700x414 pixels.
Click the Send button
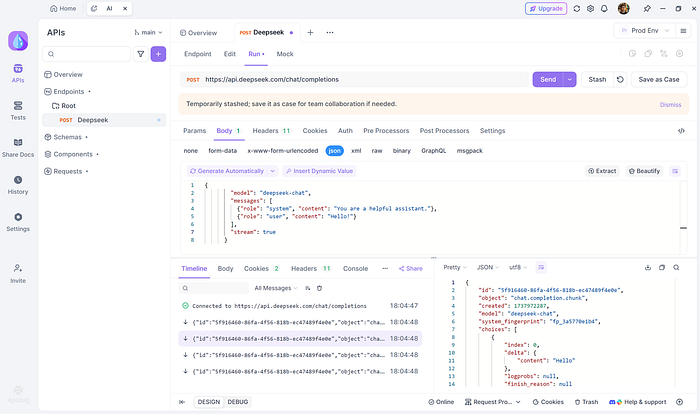548,79
